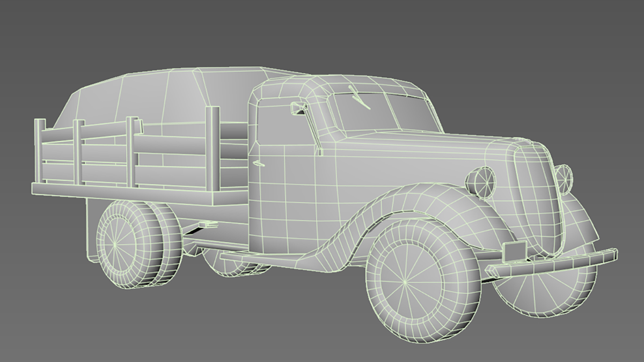Select the side mirror on the cab

(297, 108)
